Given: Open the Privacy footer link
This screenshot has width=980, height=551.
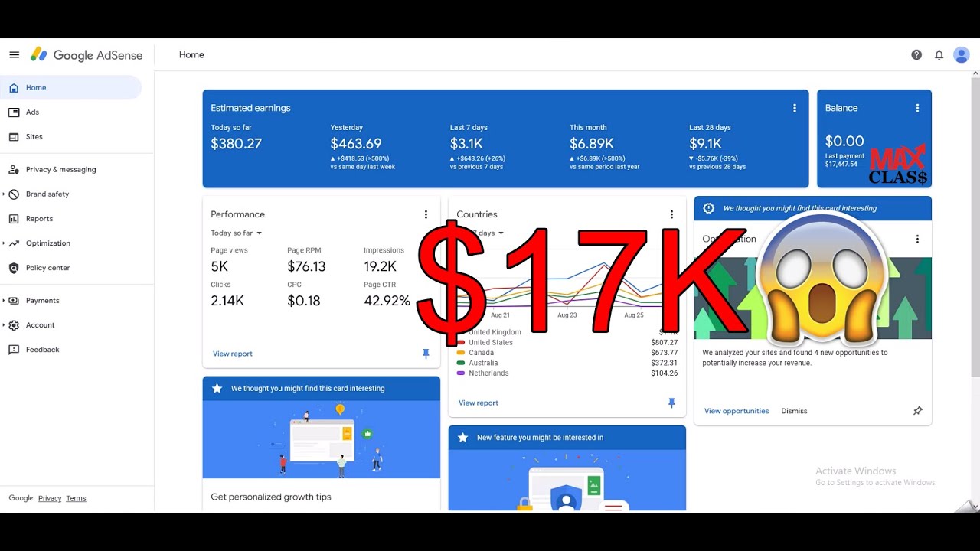Looking at the screenshot, I should coord(50,498).
